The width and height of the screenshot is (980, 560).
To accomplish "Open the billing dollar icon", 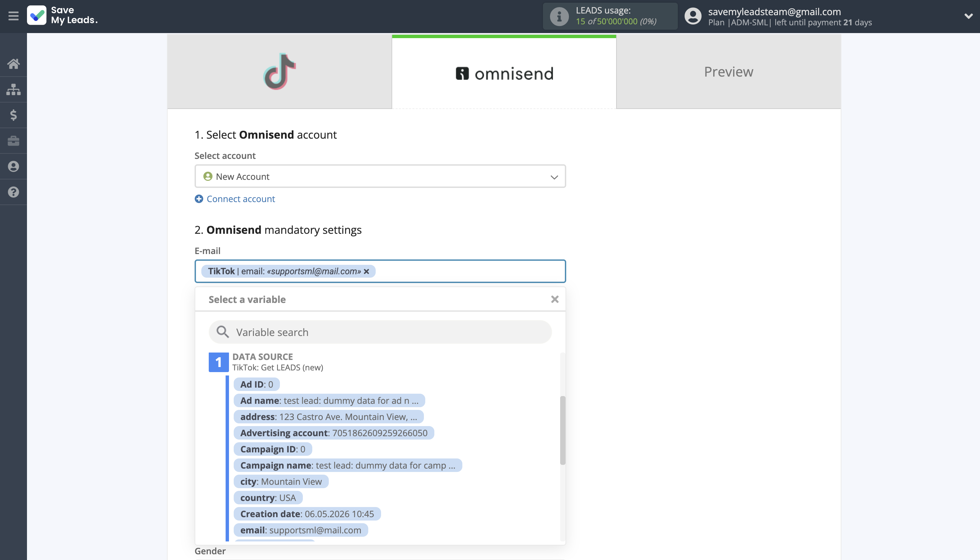I will pyautogui.click(x=13, y=115).
